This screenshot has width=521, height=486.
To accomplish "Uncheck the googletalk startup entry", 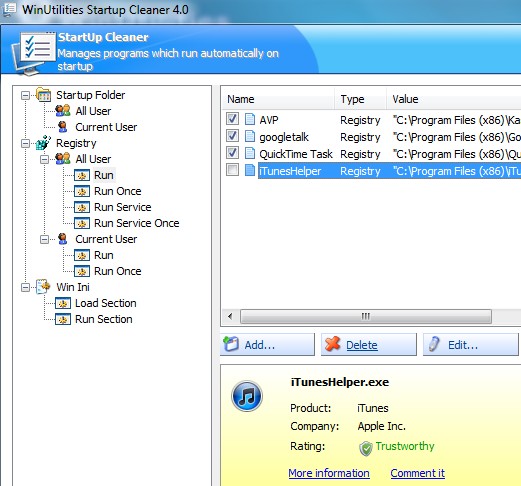I will [x=232, y=136].
